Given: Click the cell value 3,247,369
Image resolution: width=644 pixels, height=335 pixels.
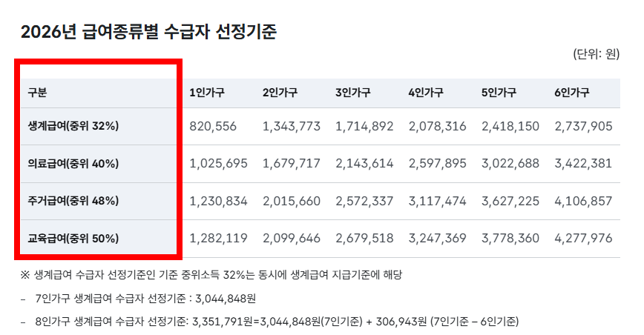Looking at the screenshot, I should coord(437,238).
